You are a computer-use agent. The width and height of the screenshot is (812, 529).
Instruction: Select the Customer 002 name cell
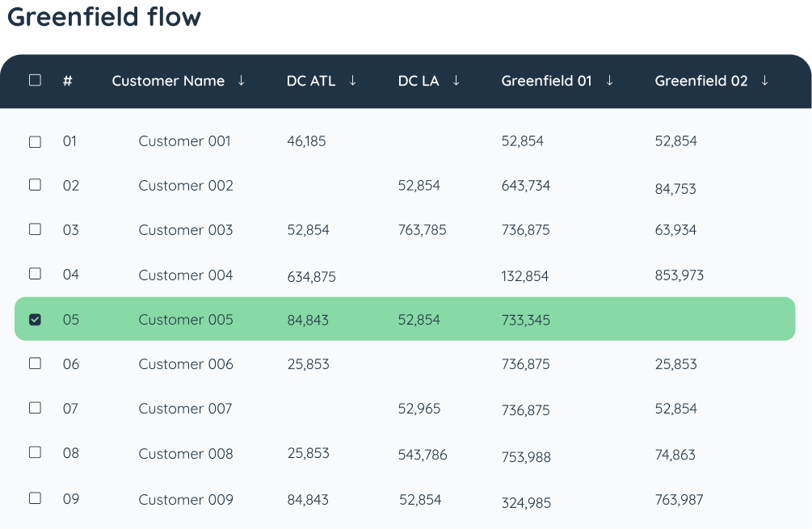186,185
